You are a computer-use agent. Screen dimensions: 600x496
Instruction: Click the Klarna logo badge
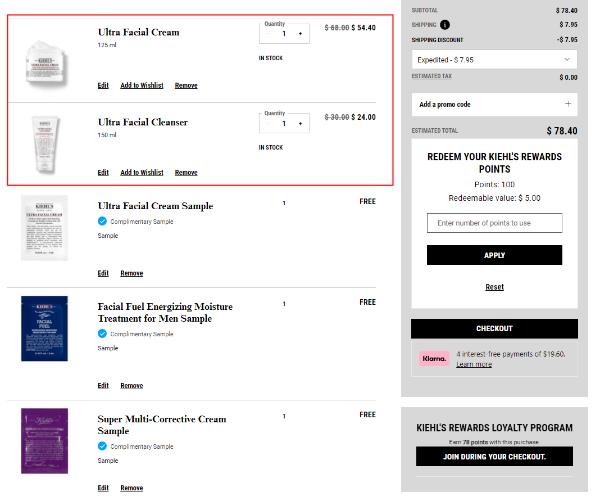coord(434,358)
